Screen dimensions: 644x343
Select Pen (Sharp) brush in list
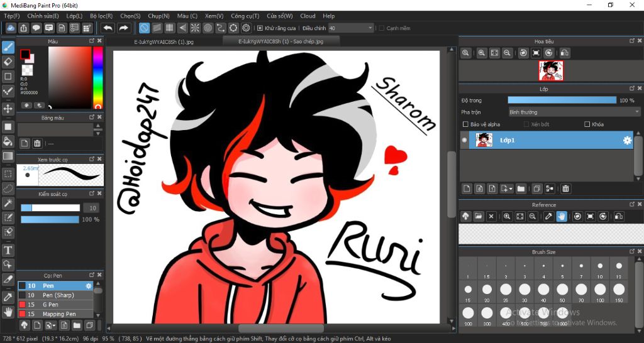click(x=55, y=295)
